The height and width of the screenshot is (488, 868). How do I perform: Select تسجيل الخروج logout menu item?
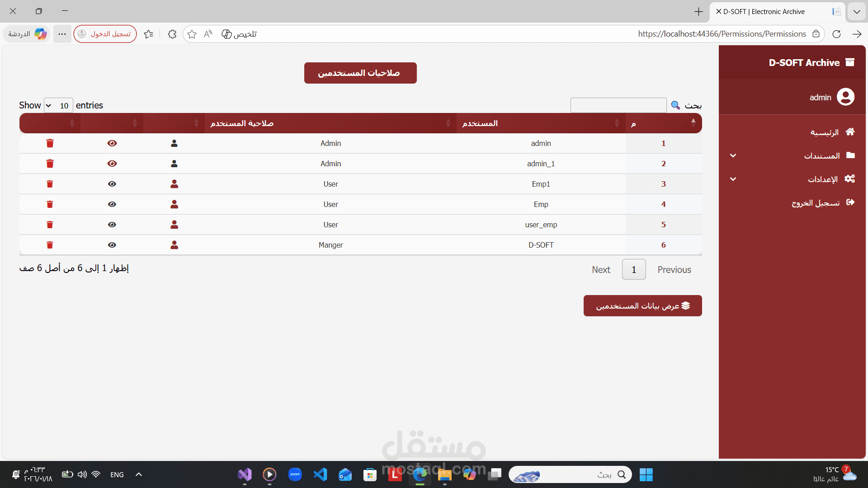point(816,202)
